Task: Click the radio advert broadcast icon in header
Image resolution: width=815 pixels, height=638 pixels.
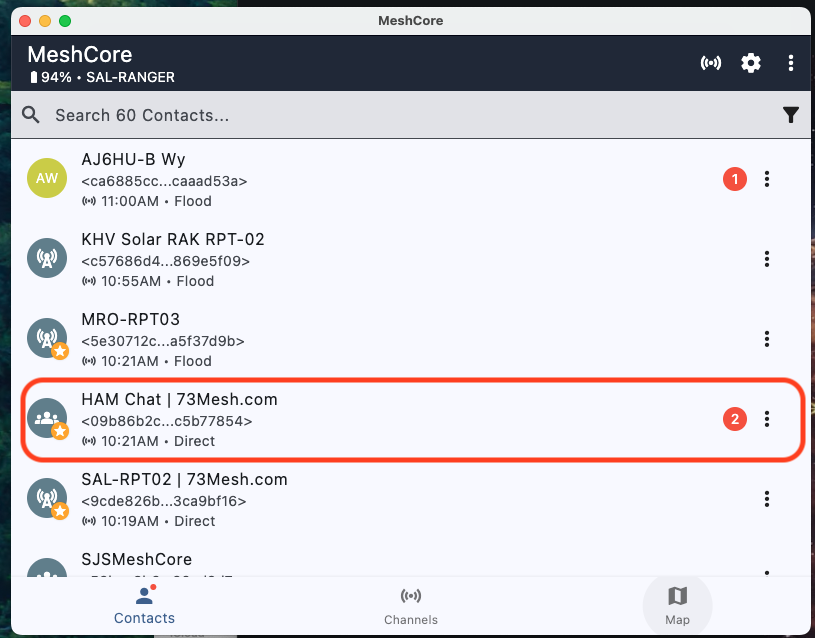Action: coord(710,63)
